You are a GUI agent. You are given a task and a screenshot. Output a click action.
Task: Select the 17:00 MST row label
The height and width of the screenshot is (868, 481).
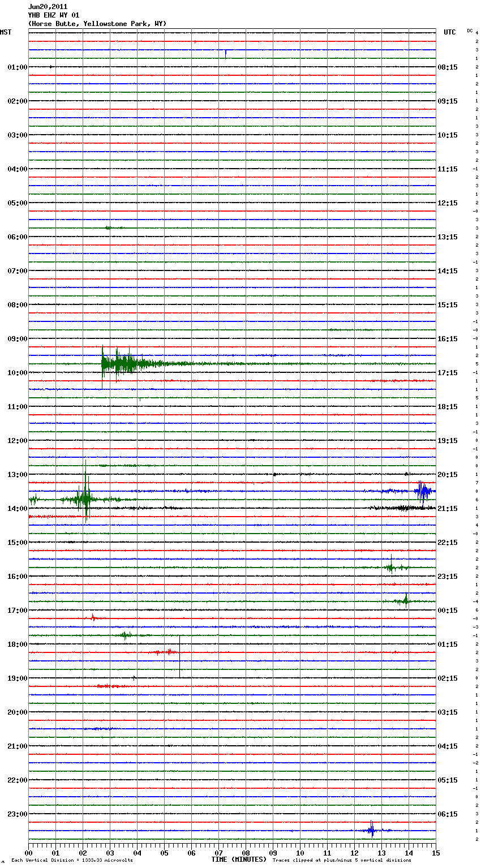(18, 611)
